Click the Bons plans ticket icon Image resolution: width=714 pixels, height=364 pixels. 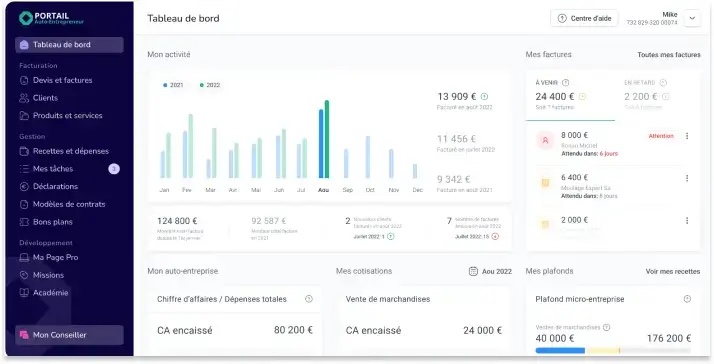24,222
